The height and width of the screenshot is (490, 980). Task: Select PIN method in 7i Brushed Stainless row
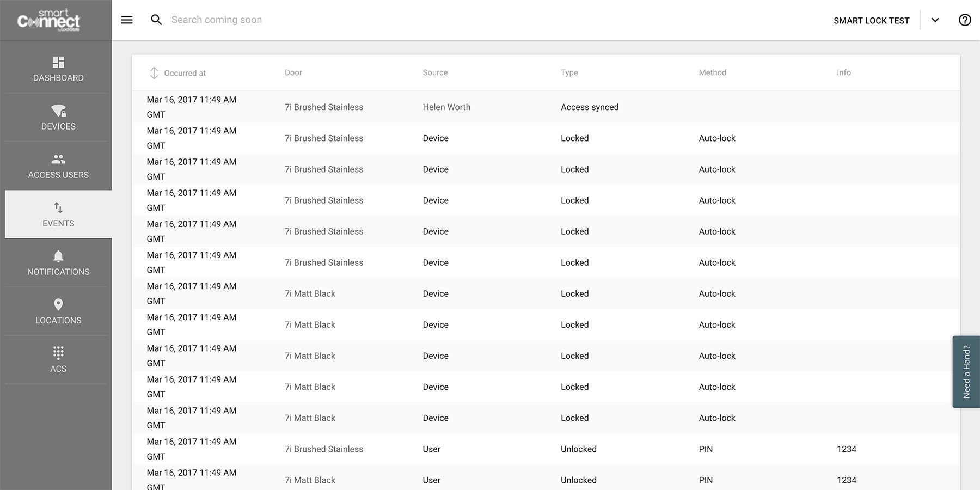706,449
